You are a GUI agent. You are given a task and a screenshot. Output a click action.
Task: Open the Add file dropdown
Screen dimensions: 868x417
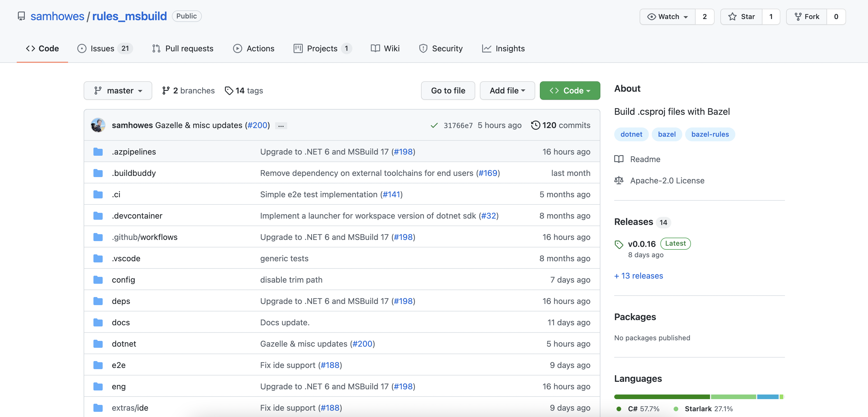point(507,91)
